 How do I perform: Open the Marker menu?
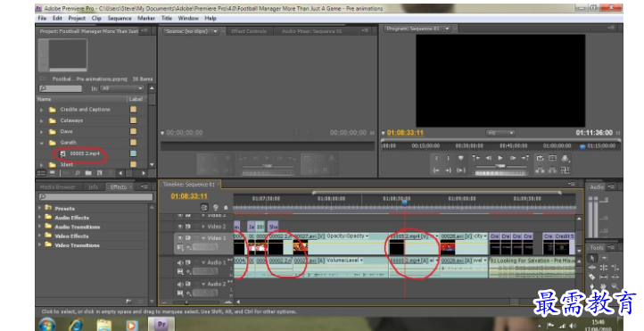(146, 18)
